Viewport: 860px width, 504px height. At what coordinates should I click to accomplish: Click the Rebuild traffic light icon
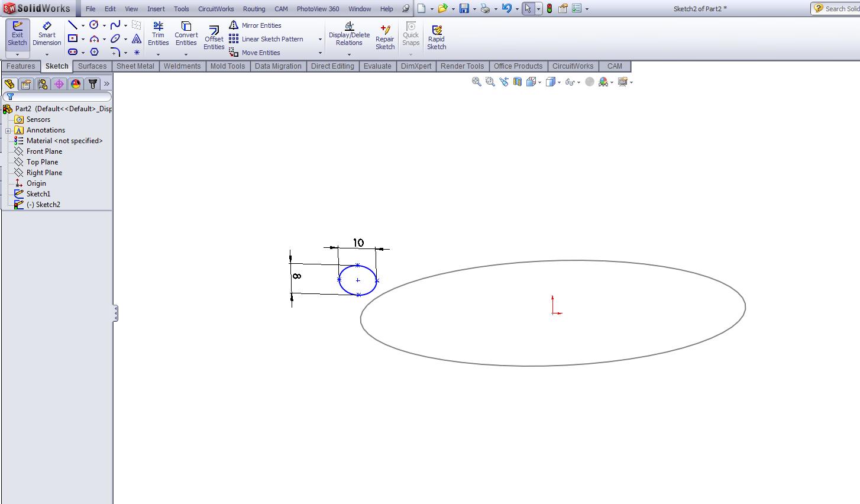coord(549,9)
